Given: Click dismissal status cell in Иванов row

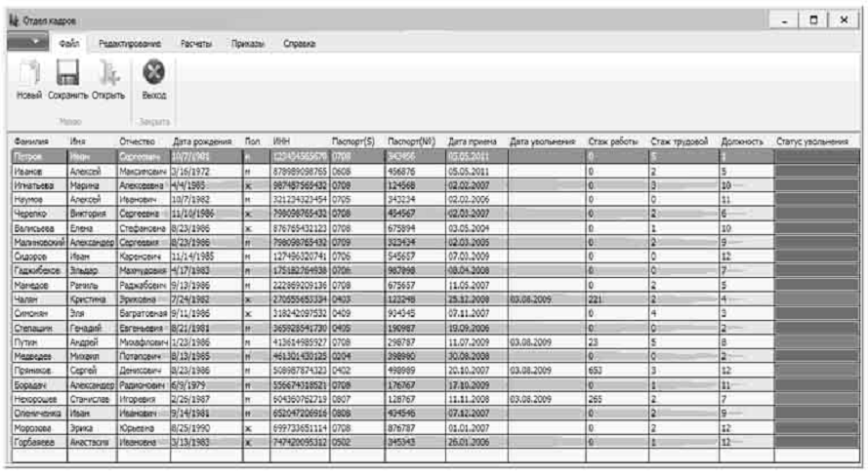Looking at the screenshot, I should pos(817,172).
